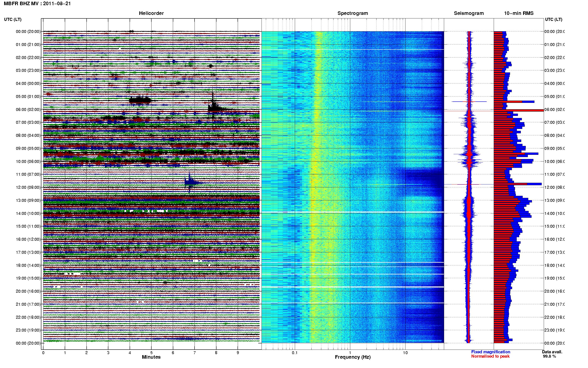Pick left-axis time label "05:00 (01:00)"
Image resolution: width=588 pixels, height=368 pixels.
pyautogui.click(x=28, y=96)
